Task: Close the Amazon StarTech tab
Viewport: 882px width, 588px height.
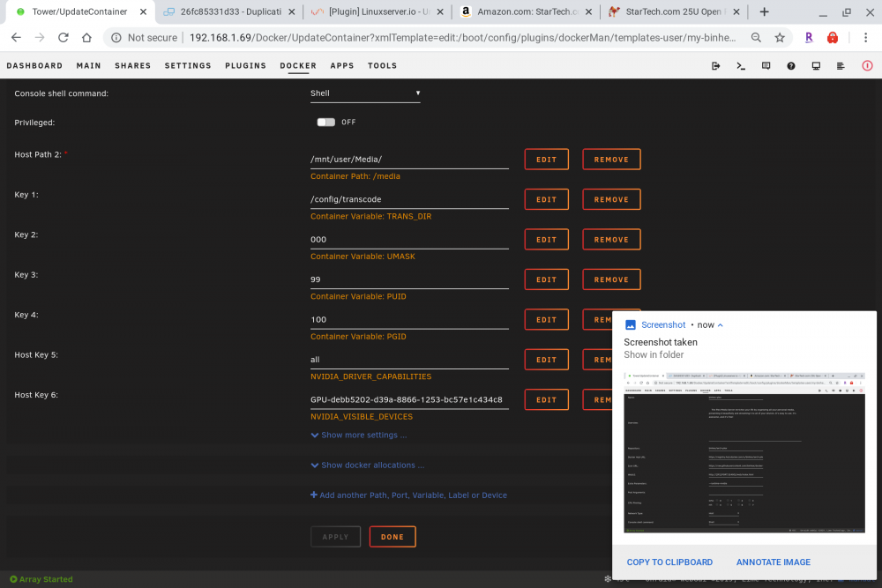Action: [588, 11]
